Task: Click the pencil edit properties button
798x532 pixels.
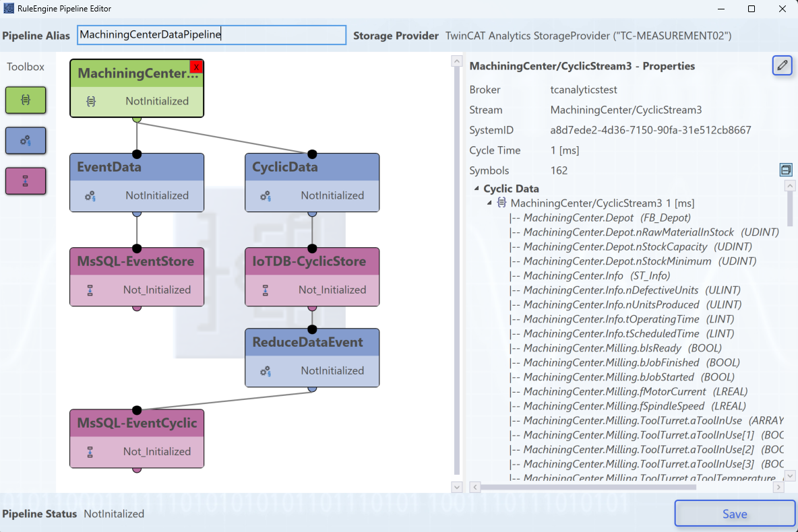Action: 782,65
